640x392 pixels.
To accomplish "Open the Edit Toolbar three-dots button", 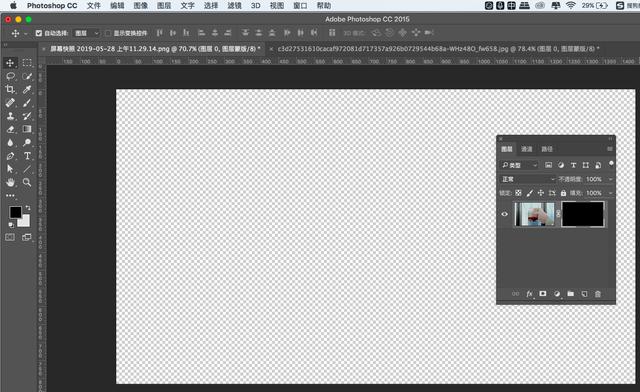I will pyautogui.click(x=10, y=196).
